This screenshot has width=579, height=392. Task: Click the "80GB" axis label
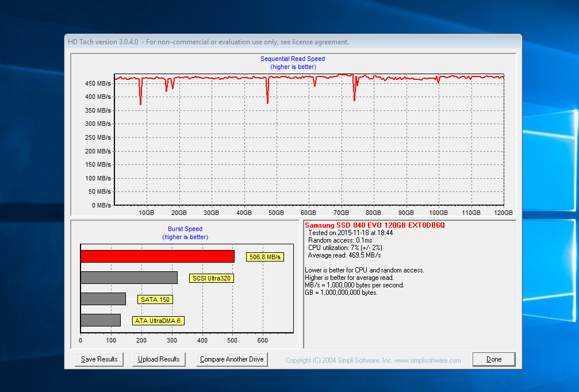(x=373, y=213)
